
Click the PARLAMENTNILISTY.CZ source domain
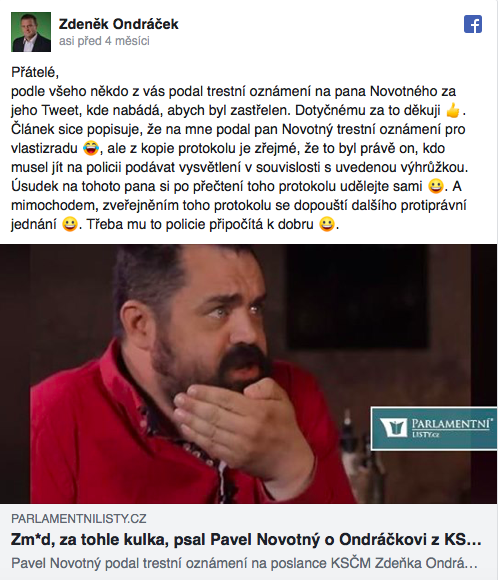[79, 519]
